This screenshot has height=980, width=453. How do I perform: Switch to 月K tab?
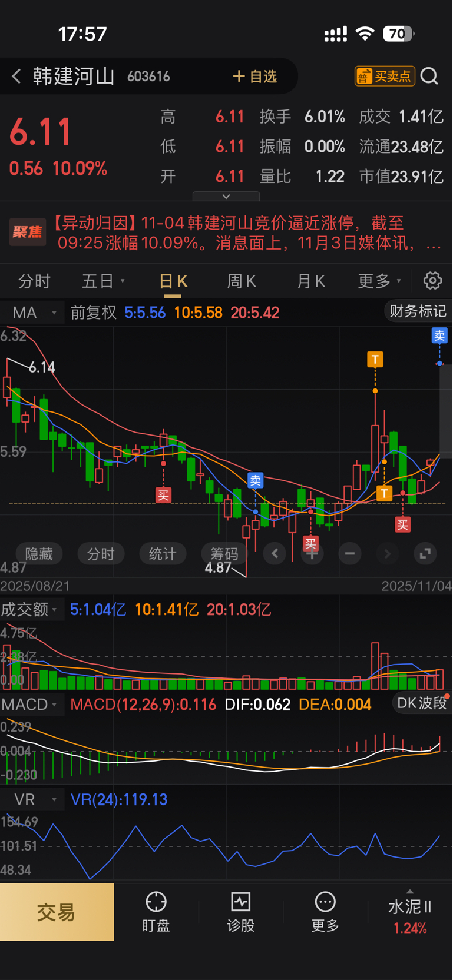[311, 281]
